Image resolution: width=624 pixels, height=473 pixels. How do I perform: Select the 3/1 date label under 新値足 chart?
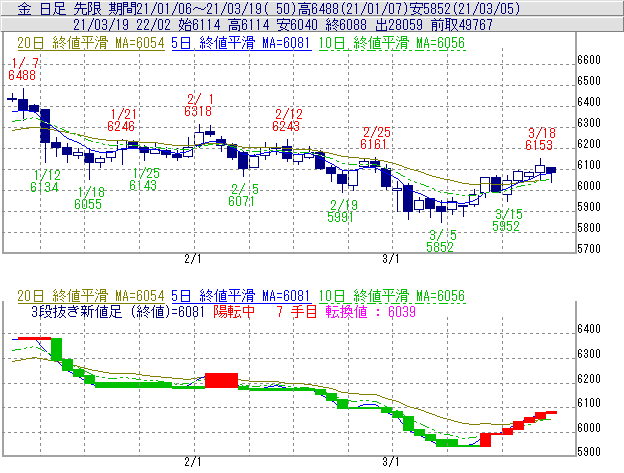click(391, 462)
